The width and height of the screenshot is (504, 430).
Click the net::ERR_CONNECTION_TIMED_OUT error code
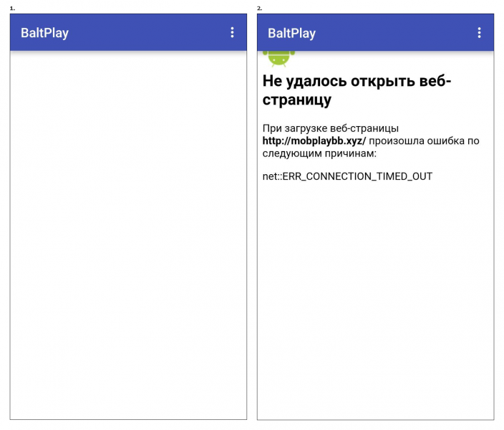(x=347, y=176)
